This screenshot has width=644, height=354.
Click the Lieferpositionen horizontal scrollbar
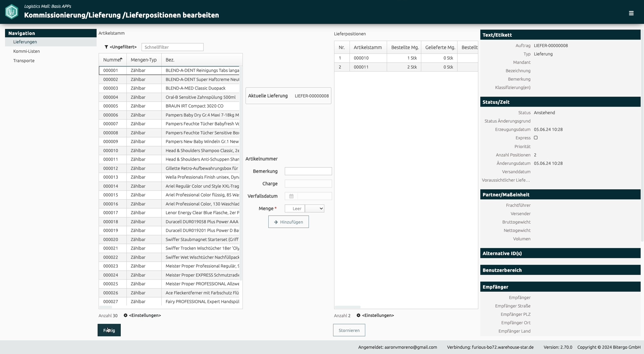[x=347, y=307]
